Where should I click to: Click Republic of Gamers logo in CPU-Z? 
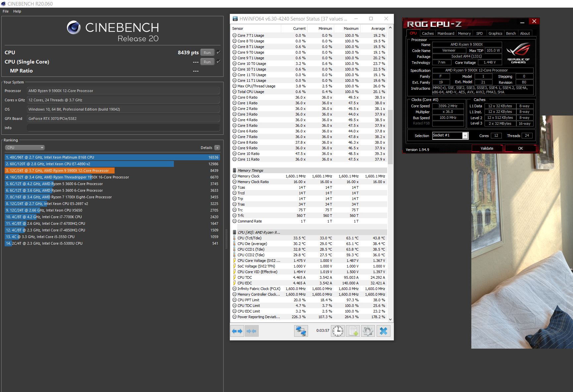518,52
